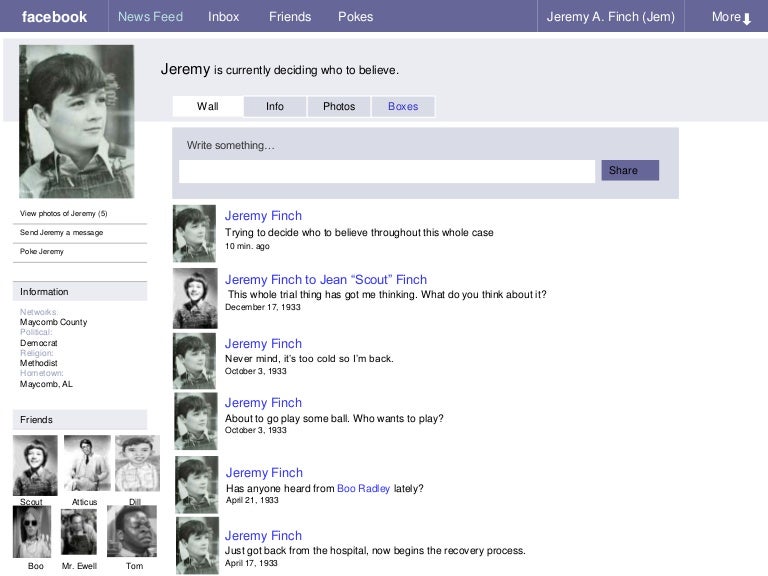Open the More dropdown arrow
Viewport: 768px width, 576px height.
coord(746,18)
